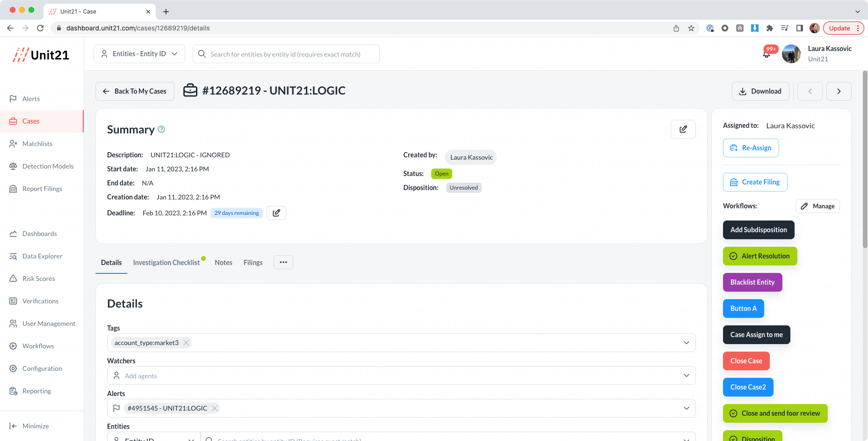Click the browser Update button
868x441 pixels.
point(843,28)
